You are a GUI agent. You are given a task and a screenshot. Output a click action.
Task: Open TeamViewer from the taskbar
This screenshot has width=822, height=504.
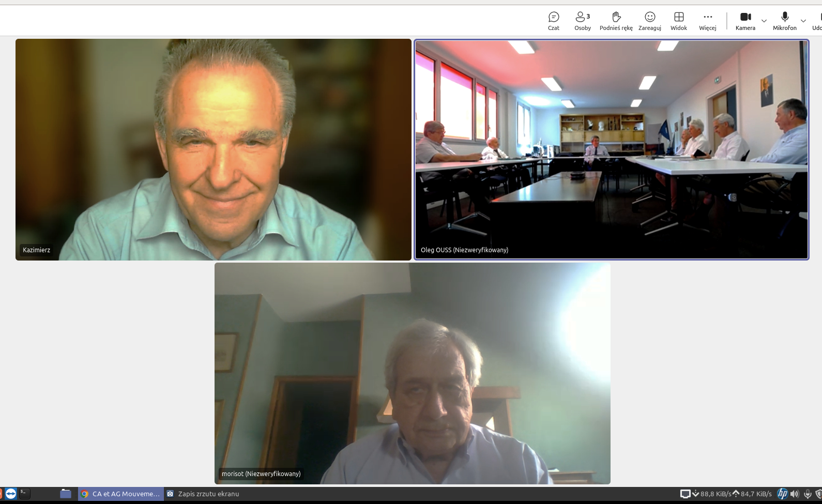click(x=11, y=494)
